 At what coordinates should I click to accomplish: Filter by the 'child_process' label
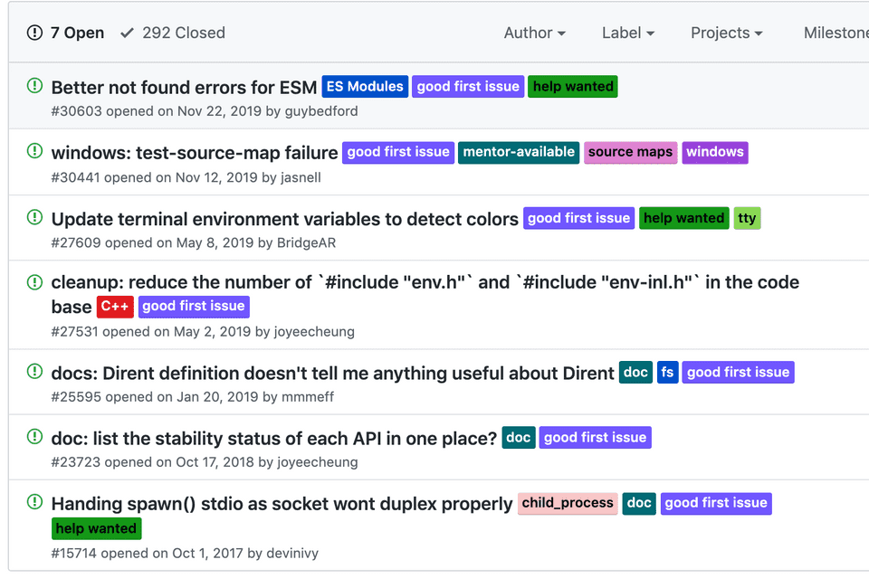568,503
